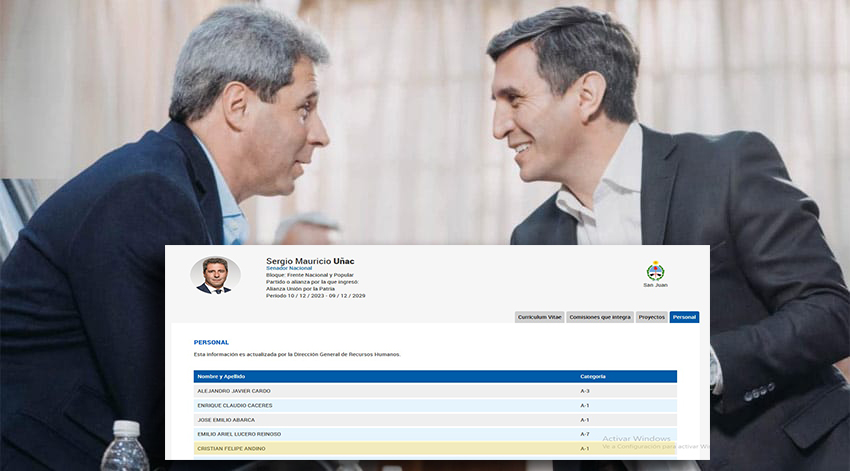
Task: Select the Personal tab
Action: click(684, 317)
